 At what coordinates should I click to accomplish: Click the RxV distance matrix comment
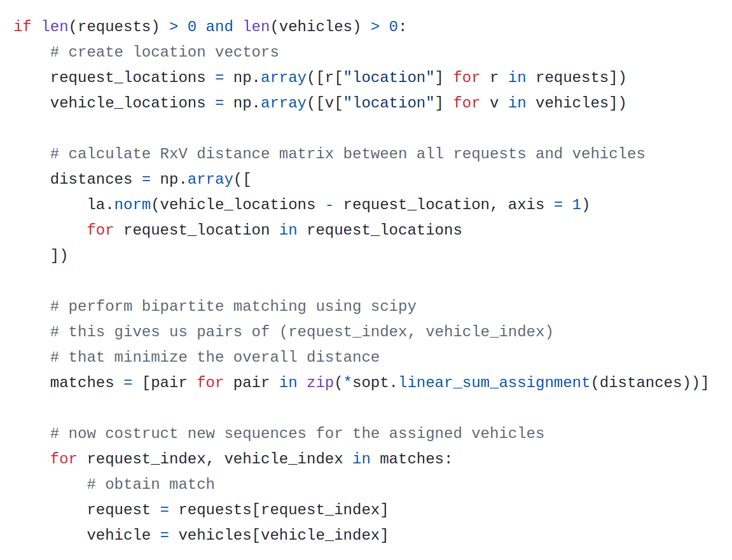347,154
